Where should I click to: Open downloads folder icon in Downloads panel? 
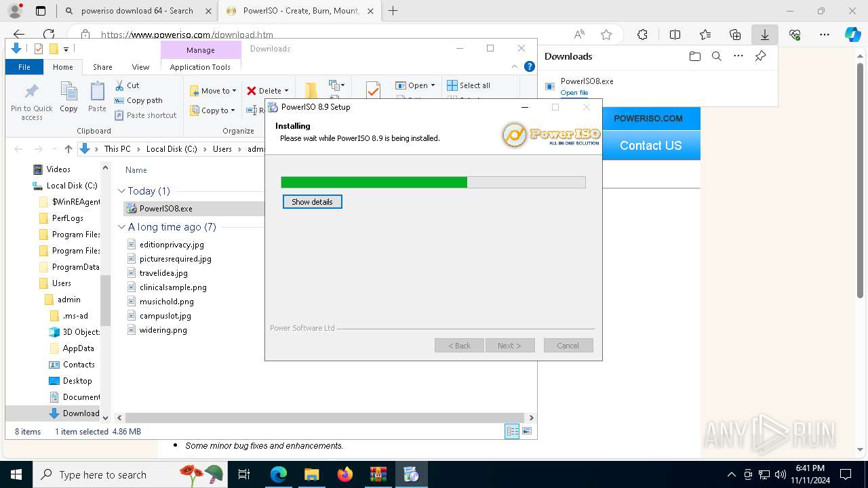coord(694,56)
